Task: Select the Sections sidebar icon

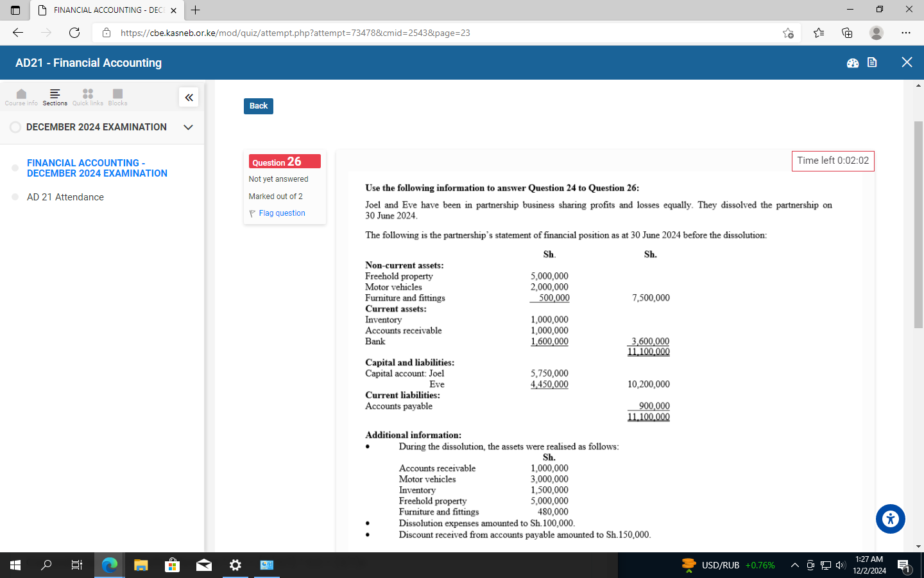Action: tap(55, 97)
